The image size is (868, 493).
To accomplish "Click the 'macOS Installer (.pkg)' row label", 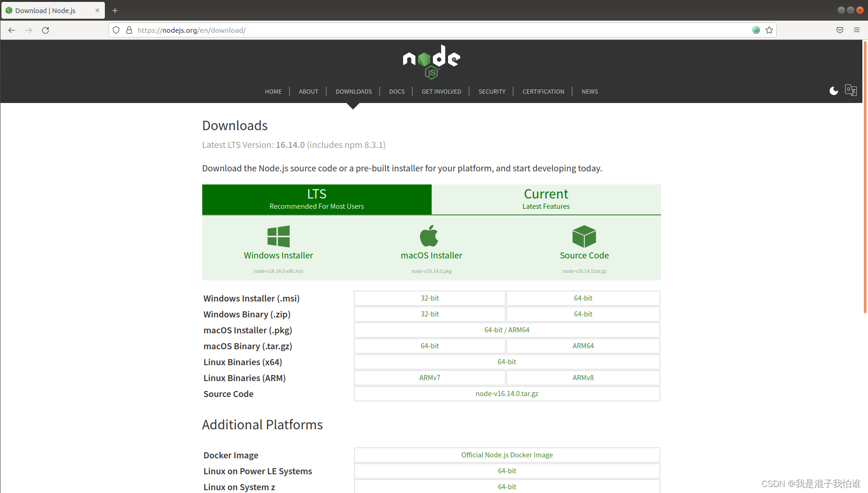I will pyautogui.click(x=248, y=330).
